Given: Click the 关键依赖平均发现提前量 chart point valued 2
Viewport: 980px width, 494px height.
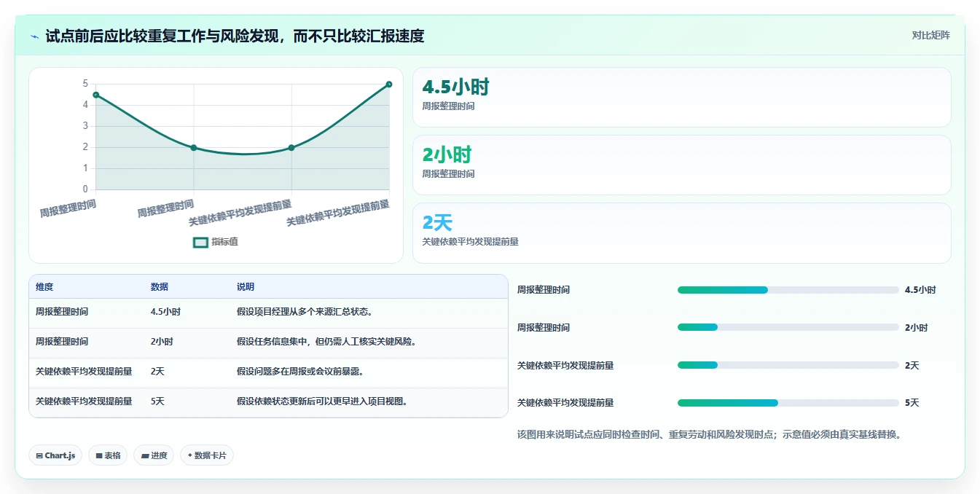Looking at the screenshot, I should tap(291, 147).
